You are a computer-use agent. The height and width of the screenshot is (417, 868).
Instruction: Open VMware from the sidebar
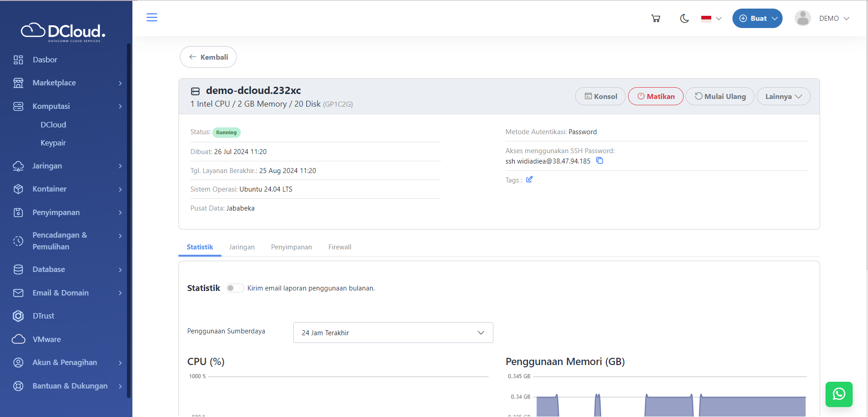point(47,339)
